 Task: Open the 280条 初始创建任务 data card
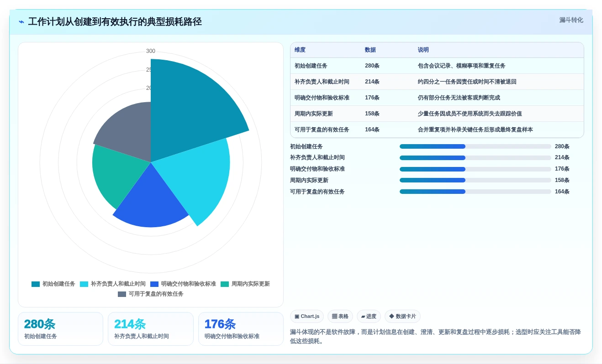[x=60, y=329]
